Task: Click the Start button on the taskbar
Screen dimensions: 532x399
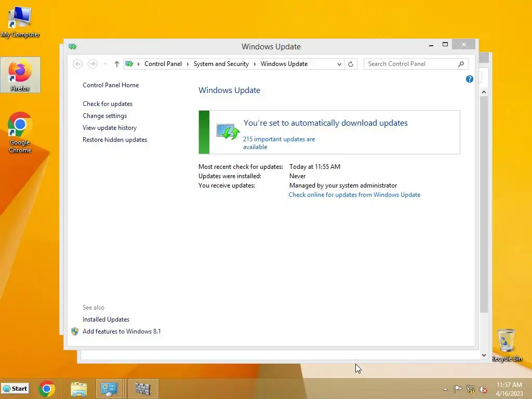Action: coord(15,389)
